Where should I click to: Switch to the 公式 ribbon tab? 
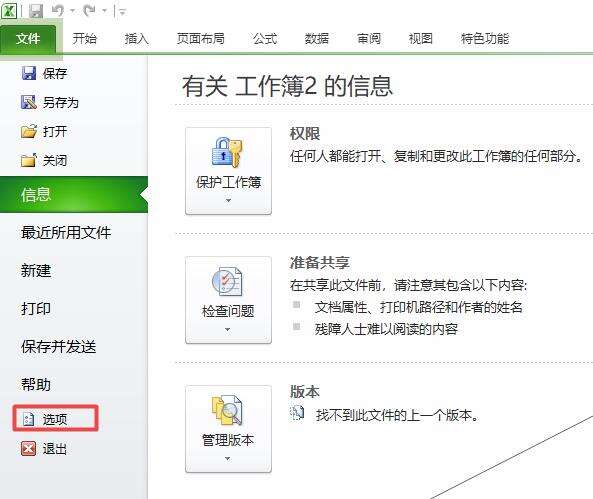[265, 39]
